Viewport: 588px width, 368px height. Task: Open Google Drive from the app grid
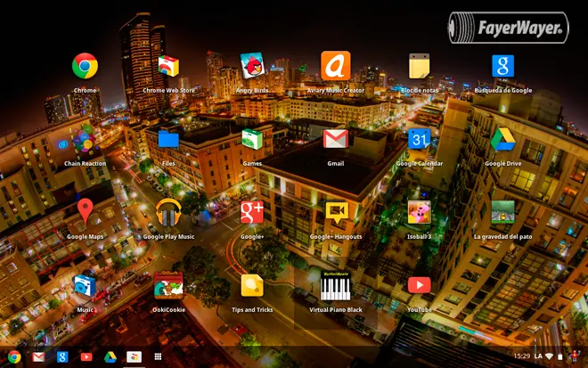(502, 139)
